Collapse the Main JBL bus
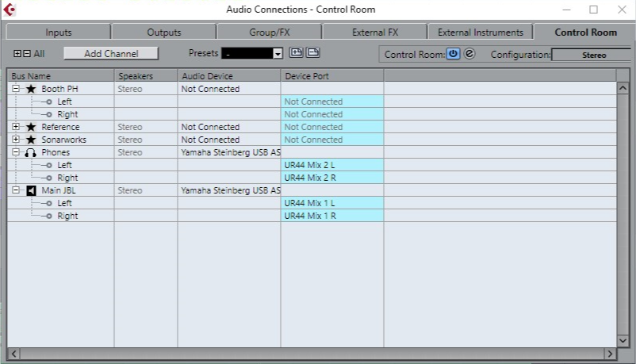The height and width of the screenshot is (364, 636). [16, 190]
